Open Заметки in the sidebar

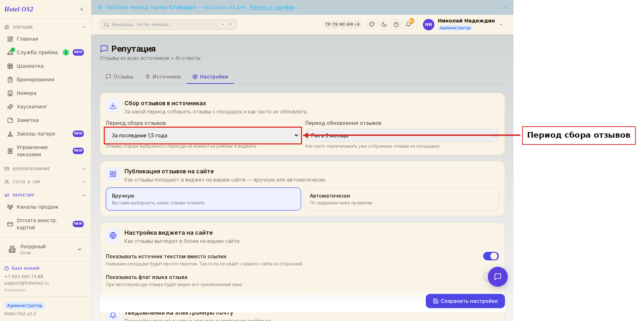pyautogui.click(x=45, y=120)
